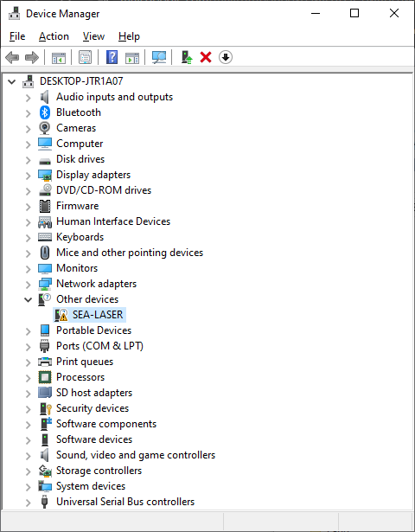
Task: Click the Forward arrow toolbar icon
Action: click(x=32, y=57)
